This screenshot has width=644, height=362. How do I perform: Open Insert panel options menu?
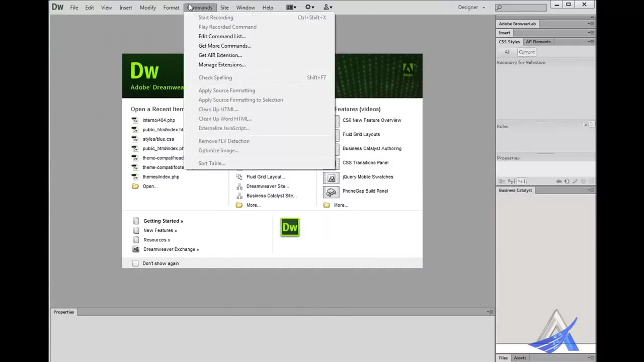coord(591,33)
